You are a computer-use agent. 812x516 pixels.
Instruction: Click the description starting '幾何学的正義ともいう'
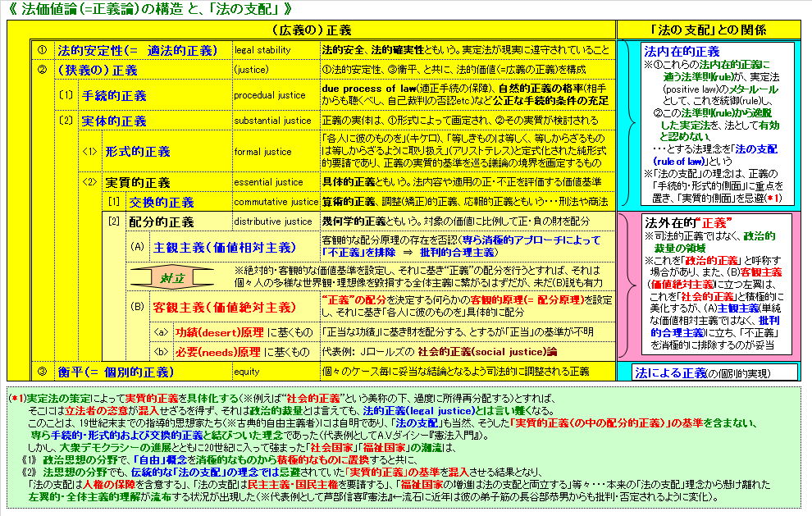[x=456, y=221]
